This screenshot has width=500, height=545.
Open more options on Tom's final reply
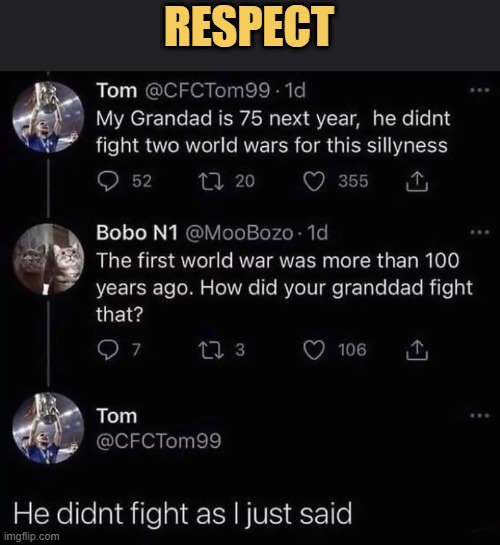click(480, 415)
